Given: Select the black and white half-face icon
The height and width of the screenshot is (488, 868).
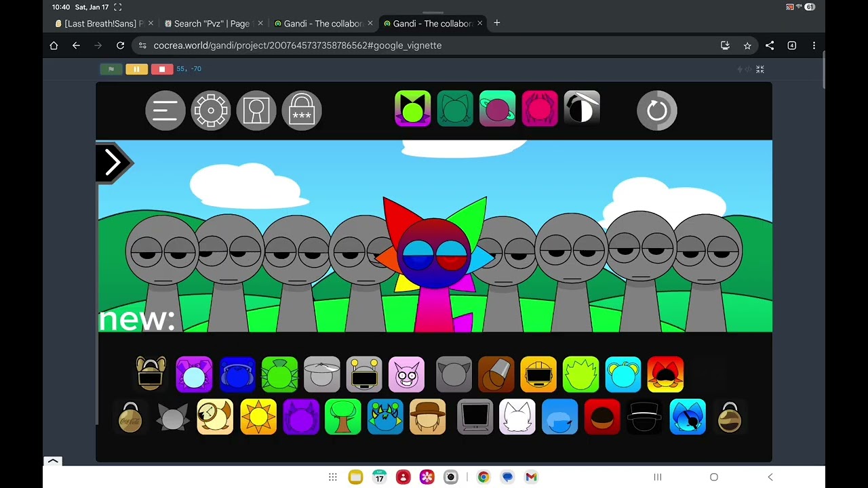Looking at the screenshot, I should (x=582, y=108).
